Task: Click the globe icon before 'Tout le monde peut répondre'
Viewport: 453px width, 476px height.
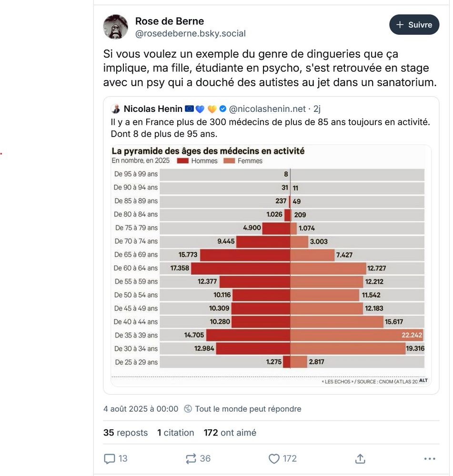Action: coord(188,408)
